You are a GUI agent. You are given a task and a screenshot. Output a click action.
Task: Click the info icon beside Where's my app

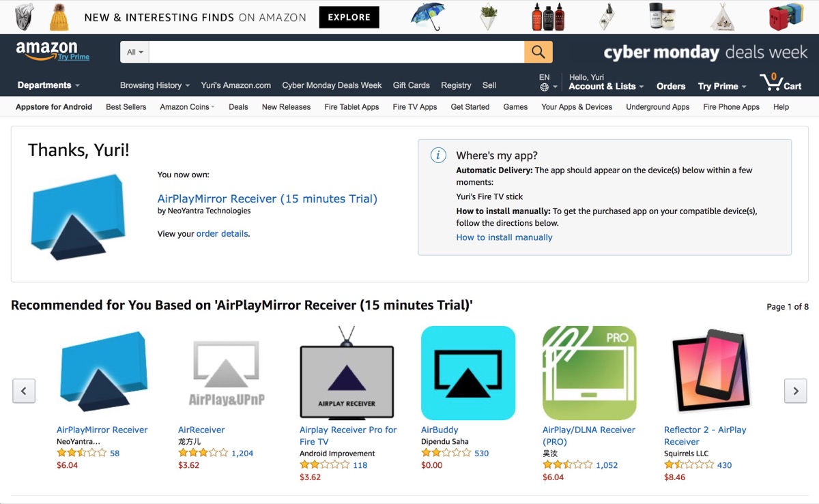pos(438,155)
